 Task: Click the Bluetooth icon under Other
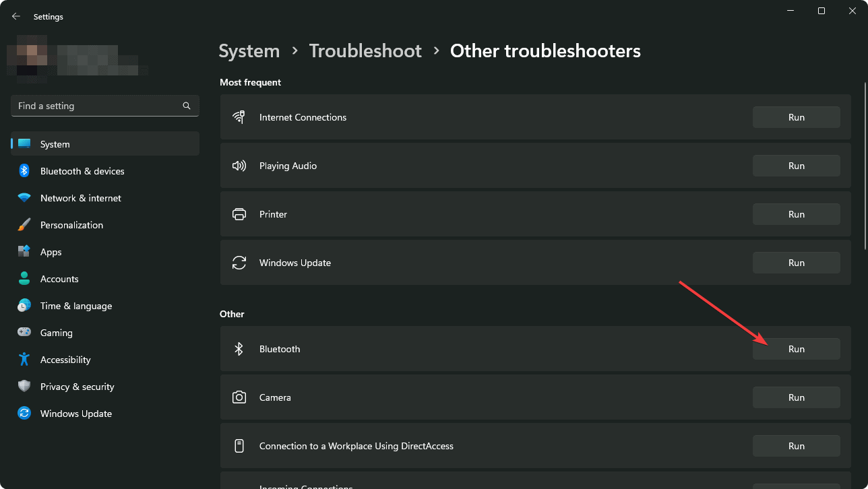(239, 348)
